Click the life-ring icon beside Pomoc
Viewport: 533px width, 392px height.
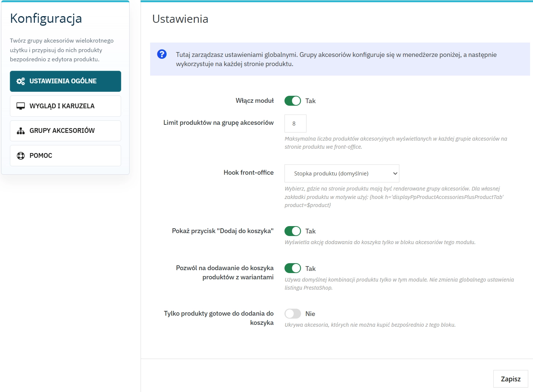pyautogui.click(x=20, y=155)
